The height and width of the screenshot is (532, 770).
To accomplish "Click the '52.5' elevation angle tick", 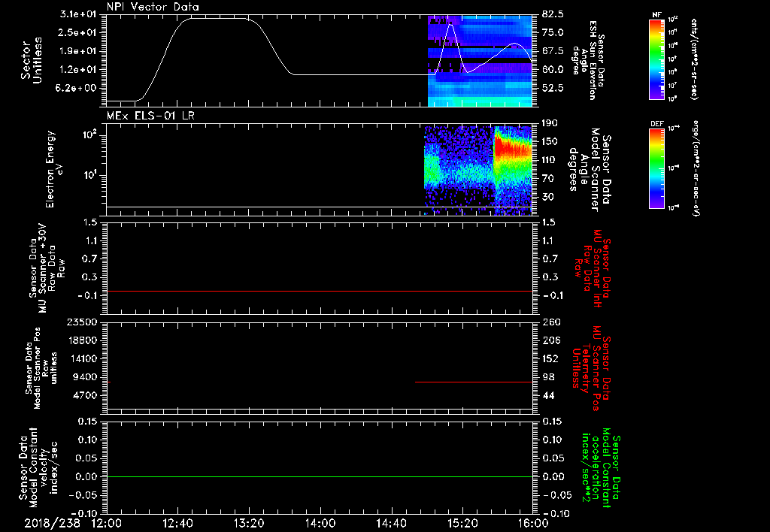I will tap(553, 89).
